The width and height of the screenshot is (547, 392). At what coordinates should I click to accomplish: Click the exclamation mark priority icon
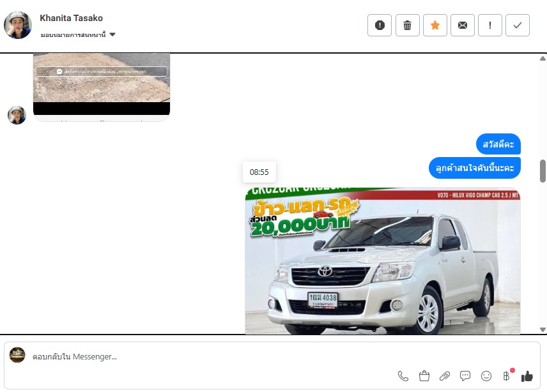click(x=490, y=26)
